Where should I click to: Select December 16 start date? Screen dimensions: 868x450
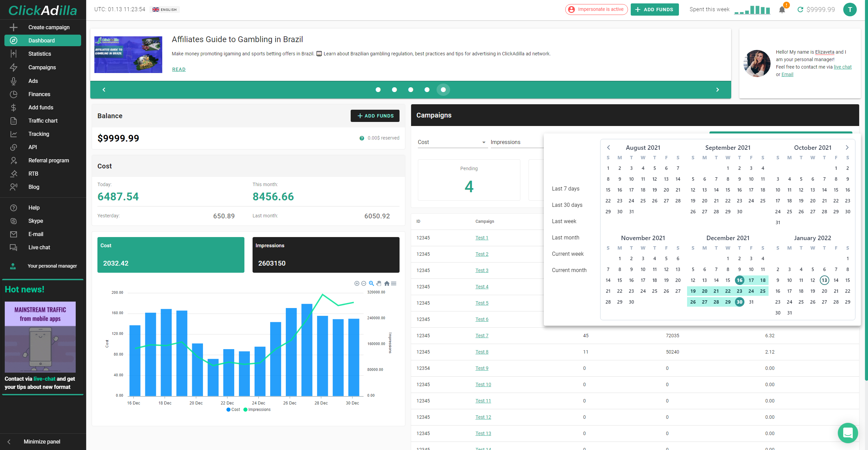click(739, 280)
